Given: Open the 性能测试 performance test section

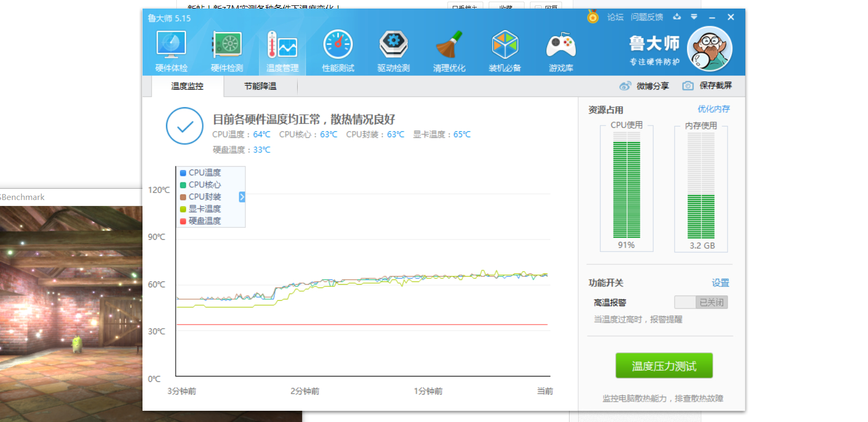Looking at the screenshot, I should coord(338,51).
